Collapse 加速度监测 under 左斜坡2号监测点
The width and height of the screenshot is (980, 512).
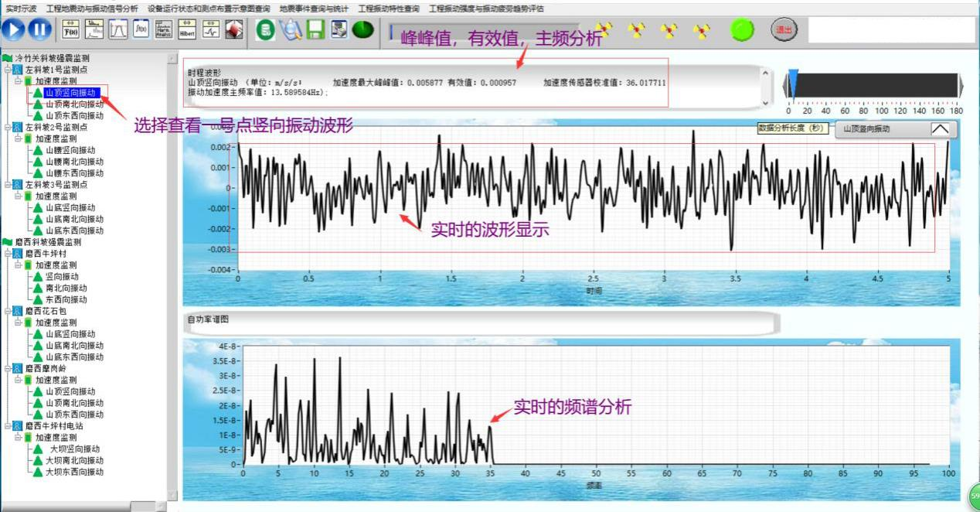(x=17, y=138)
